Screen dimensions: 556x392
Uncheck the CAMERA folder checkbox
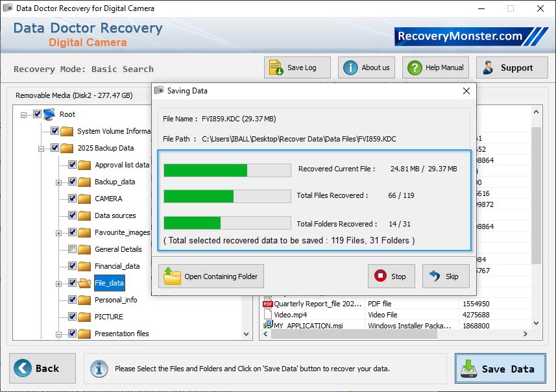click(x=72, y=199)
